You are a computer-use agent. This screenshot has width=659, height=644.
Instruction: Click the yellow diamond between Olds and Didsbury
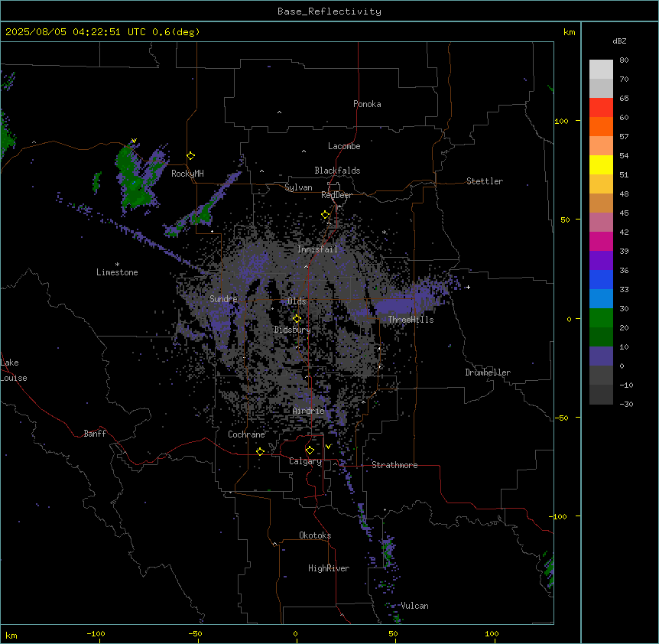click(297, 319)
